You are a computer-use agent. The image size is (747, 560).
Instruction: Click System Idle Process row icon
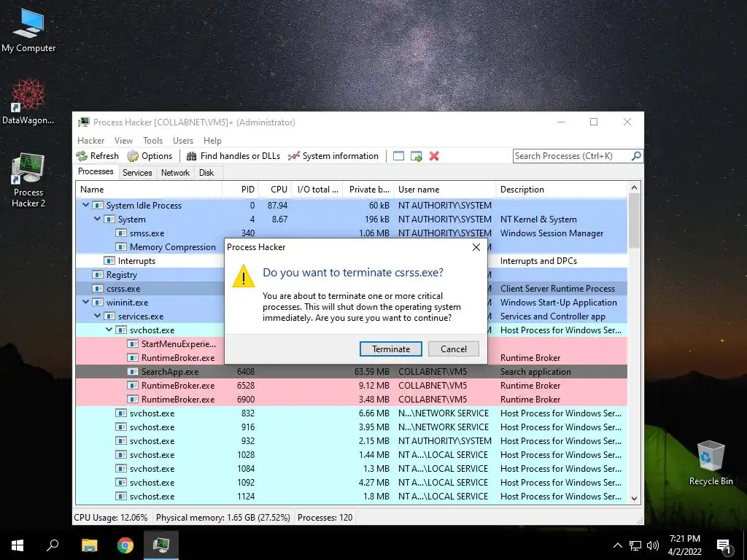(98, 205)
